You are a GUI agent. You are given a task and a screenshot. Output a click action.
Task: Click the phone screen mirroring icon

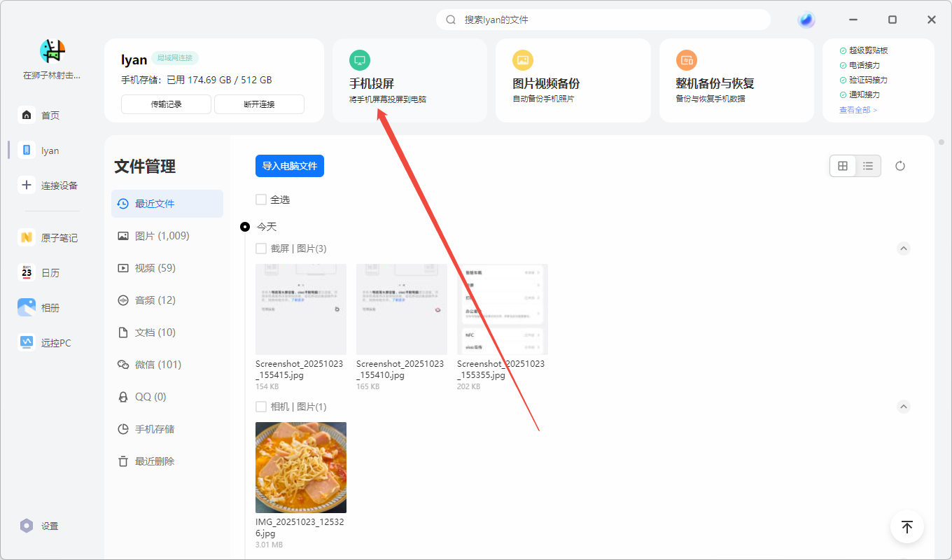pyautogui.click(x=359, y=60)
